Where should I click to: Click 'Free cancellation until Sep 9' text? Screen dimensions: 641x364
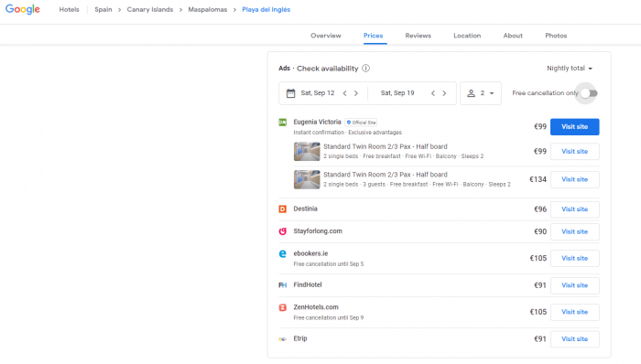pyautogui.click(x=329, y=317)
